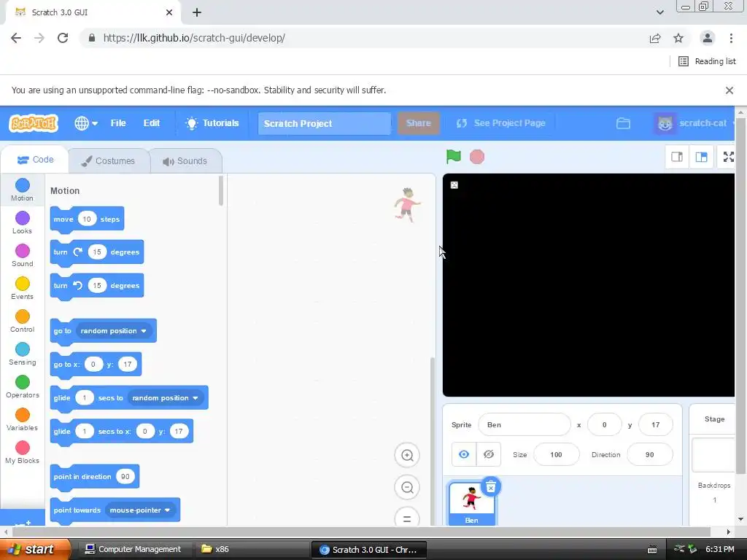The width and height of the screenshot is (747, 560).
Task: Open the Scratch logo home link
Action: [34, 123]
